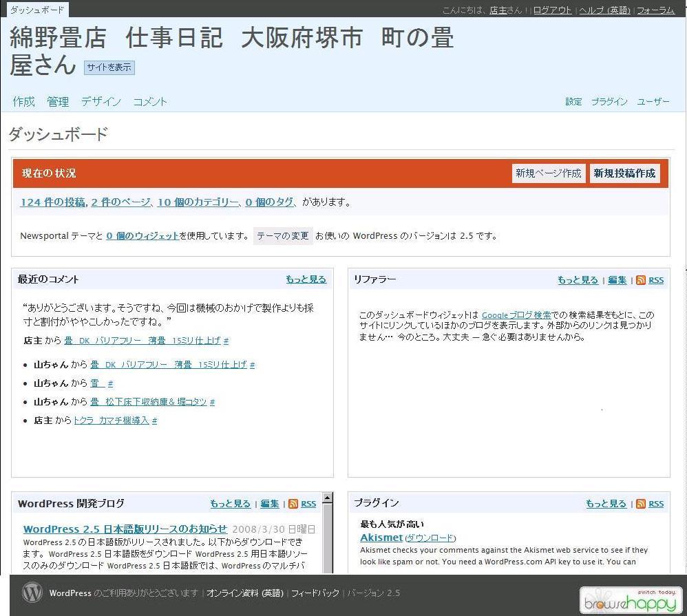Click the 現在の状況 heading
687x616 pixels.
(x=49, y=173)
